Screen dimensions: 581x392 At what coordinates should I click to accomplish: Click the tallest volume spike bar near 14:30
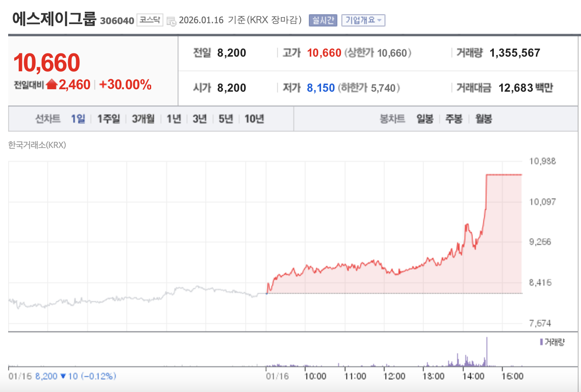pos(486,352)
